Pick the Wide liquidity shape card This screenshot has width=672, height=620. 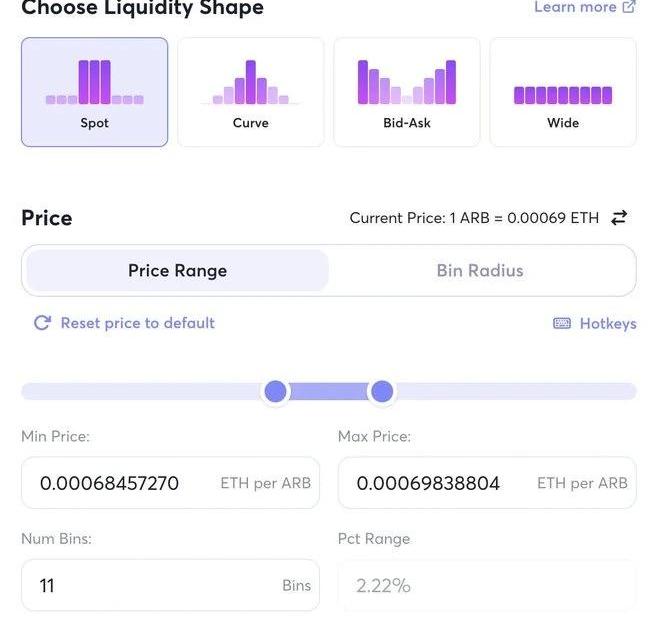click(x=563, y=93)
